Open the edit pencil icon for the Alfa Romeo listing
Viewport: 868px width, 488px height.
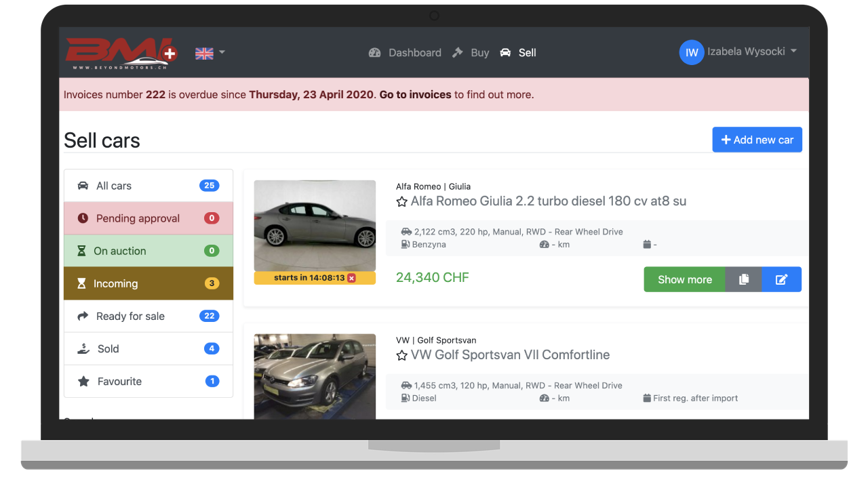click(x=781, y=279)
